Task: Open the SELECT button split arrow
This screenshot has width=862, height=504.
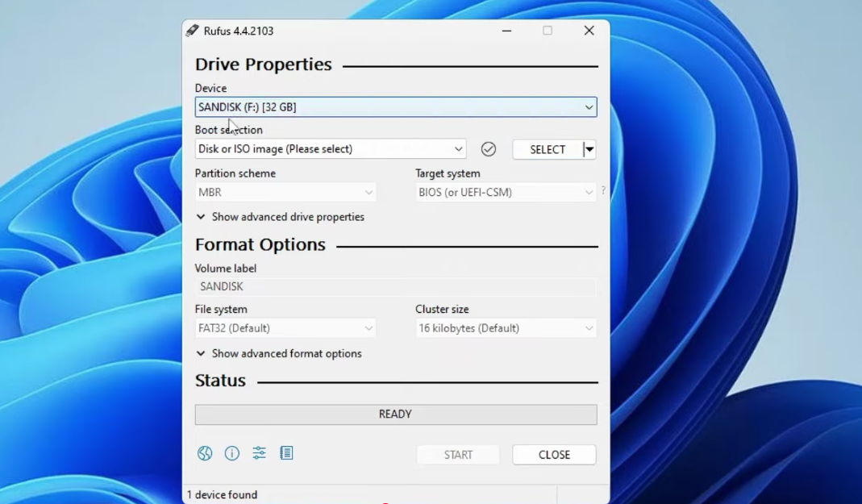Action: click(x=589, y=149)
